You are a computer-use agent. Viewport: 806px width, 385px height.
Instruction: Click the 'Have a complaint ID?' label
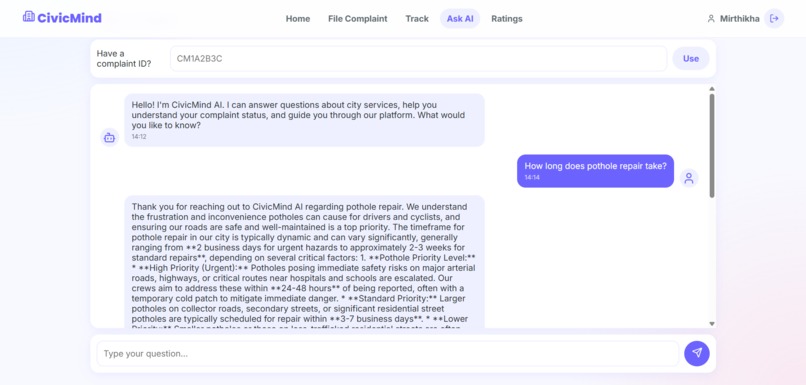pyautogui.click(x=124, y=59)
